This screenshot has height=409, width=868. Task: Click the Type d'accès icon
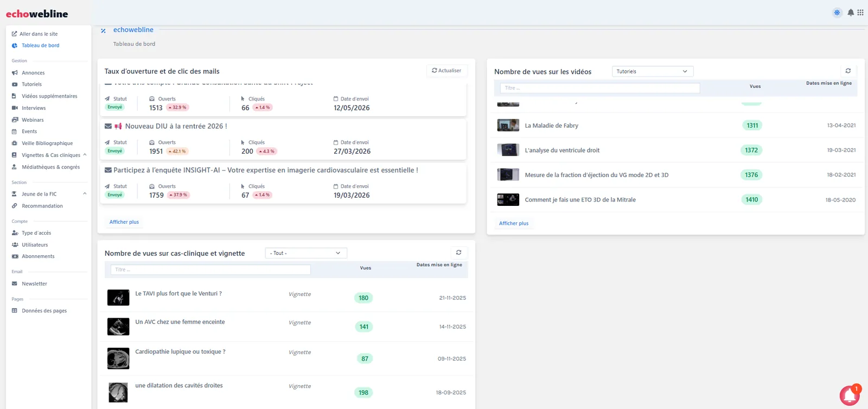15,233
